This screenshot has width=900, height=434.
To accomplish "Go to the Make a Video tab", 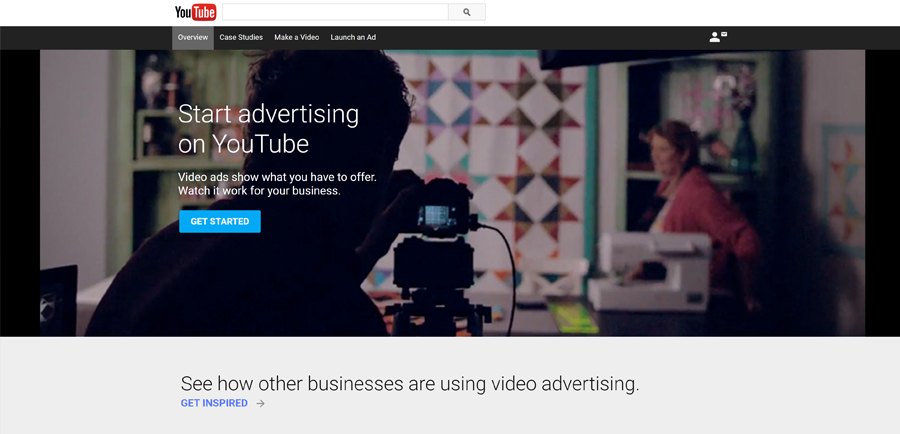I will [x=297, y=37].
